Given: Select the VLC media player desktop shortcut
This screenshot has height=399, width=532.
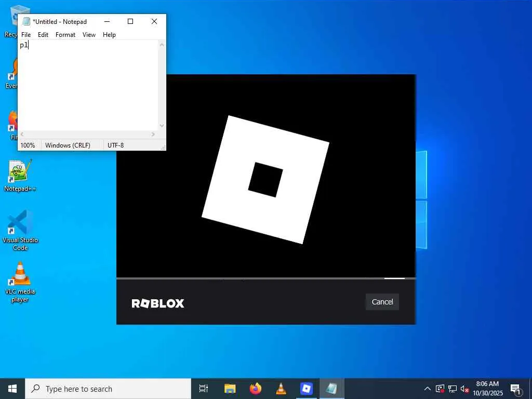Looking at the screenshot, I should [x=20, y=282].
